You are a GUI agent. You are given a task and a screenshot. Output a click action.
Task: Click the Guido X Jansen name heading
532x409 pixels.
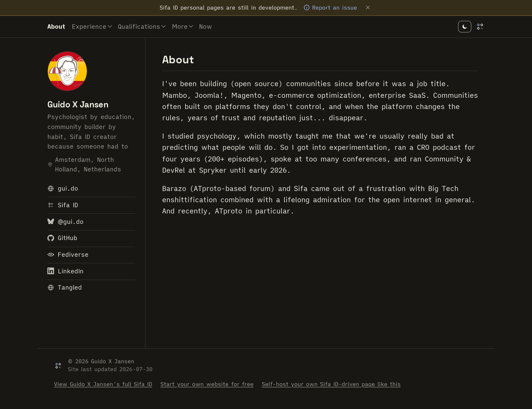click(78, 104)
